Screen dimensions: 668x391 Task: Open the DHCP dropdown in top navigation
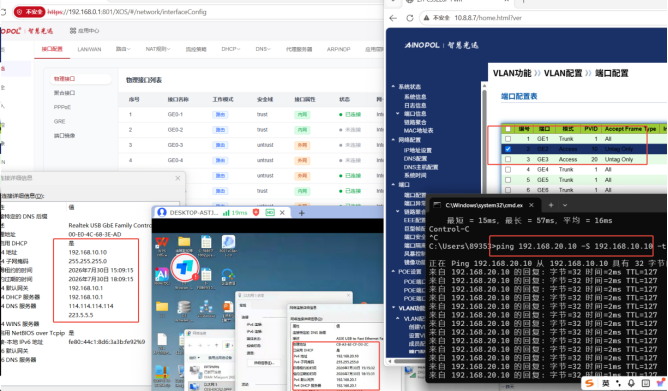coord(230,49)
